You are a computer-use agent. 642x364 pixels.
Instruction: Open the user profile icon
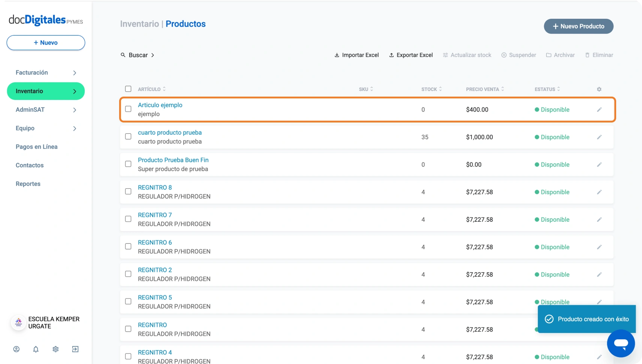pos(16,349)
